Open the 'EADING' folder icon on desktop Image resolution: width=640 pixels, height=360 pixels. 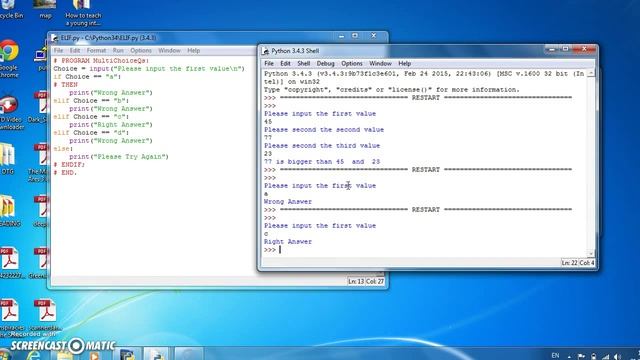click(x=9, y=210)
